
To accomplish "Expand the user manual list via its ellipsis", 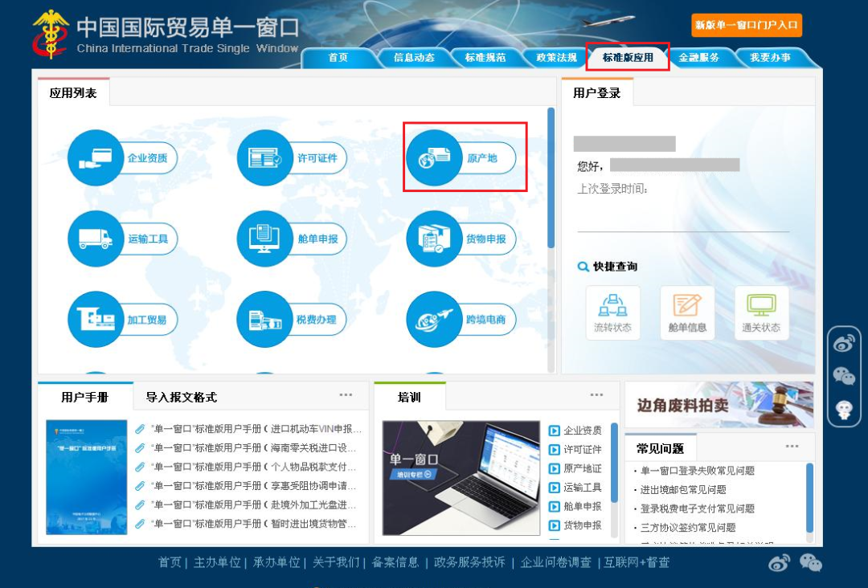I will pos(346,394).
